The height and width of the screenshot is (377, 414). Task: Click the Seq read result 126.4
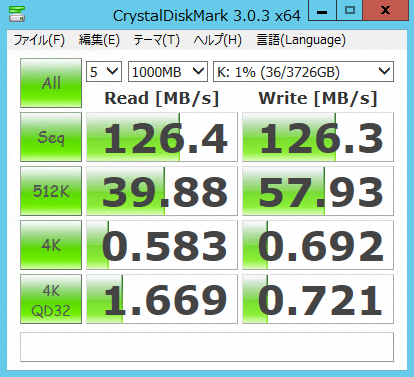click(162, 137)
